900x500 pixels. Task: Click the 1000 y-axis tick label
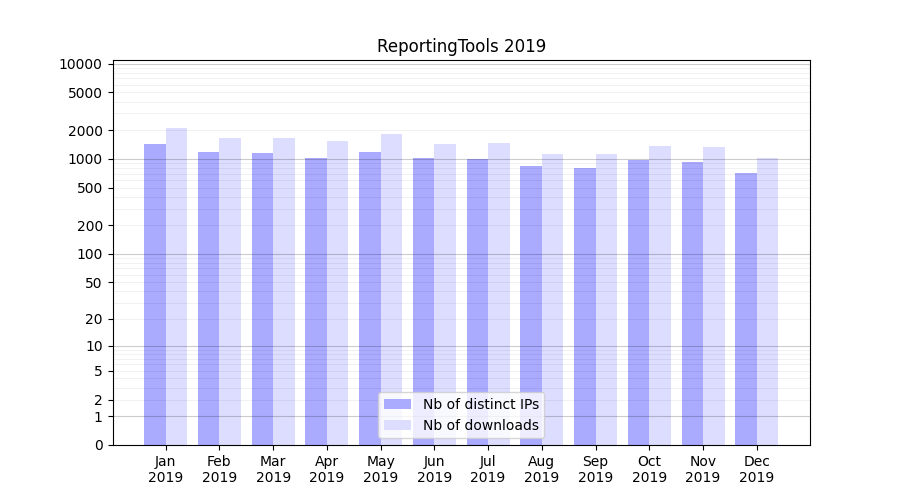pyautogui.click(x=84, y=159)
